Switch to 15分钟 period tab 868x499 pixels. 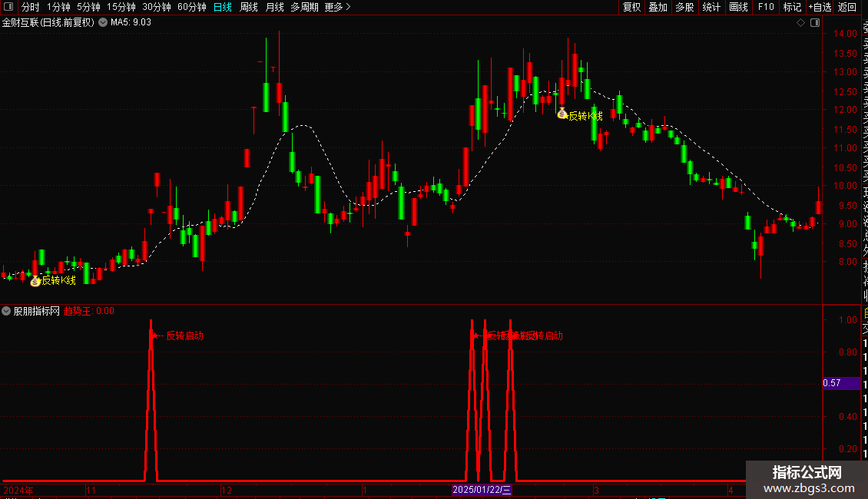(x=121, y=7)
